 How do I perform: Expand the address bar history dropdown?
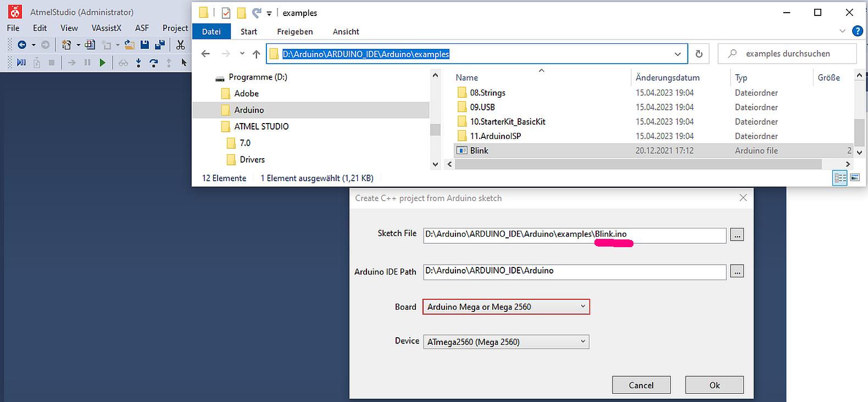[x=678, y=54]
